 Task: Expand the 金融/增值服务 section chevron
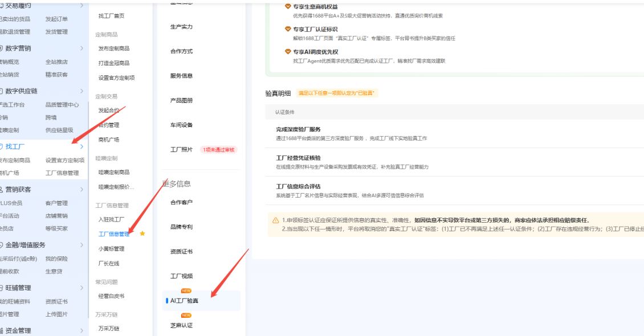coord(81,245)
